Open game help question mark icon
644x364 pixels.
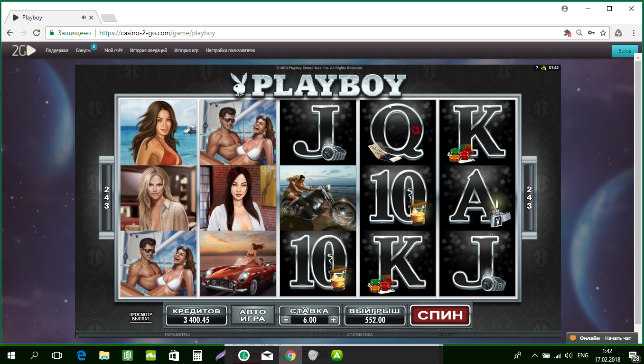[537, 67]
